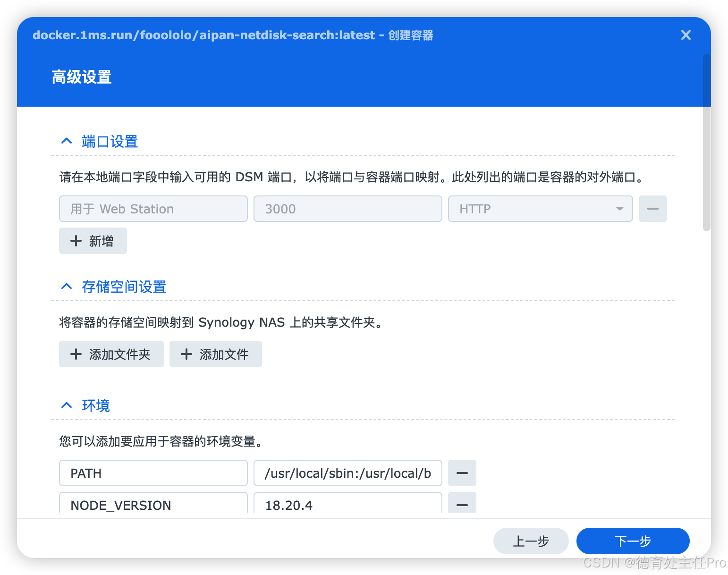Click the DSM port mapping description text
Screen dimensions: 728x575
tap(352, 177)
